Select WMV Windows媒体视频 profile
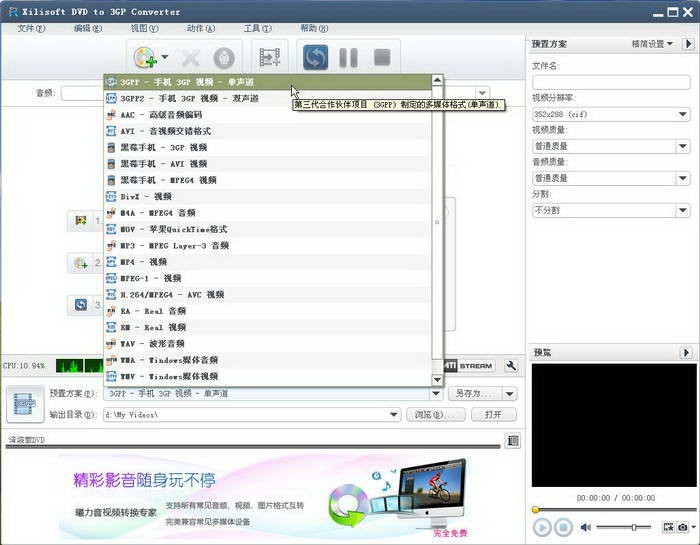The width and height of the screenshot is (700, 545). coord(268,377)
